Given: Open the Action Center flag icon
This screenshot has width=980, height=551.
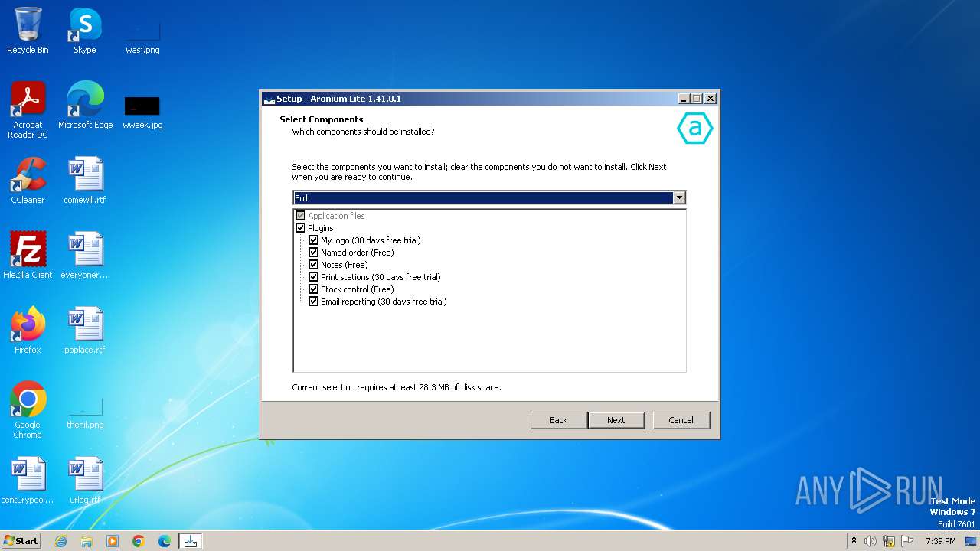Looking at the screenshot, I should [908, 541].
